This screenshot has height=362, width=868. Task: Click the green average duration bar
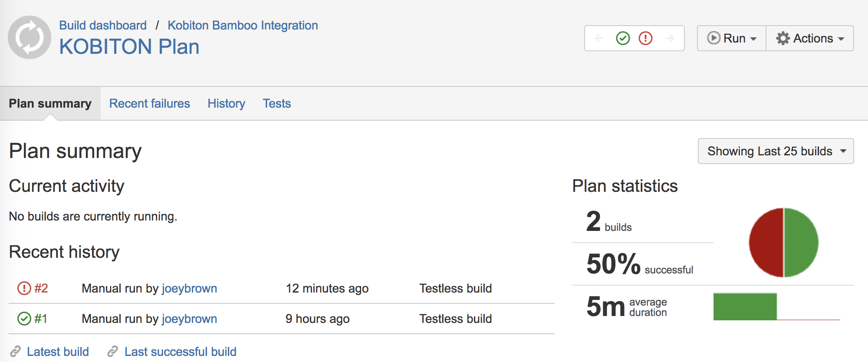pyautogui.click(x=745, y=306)
